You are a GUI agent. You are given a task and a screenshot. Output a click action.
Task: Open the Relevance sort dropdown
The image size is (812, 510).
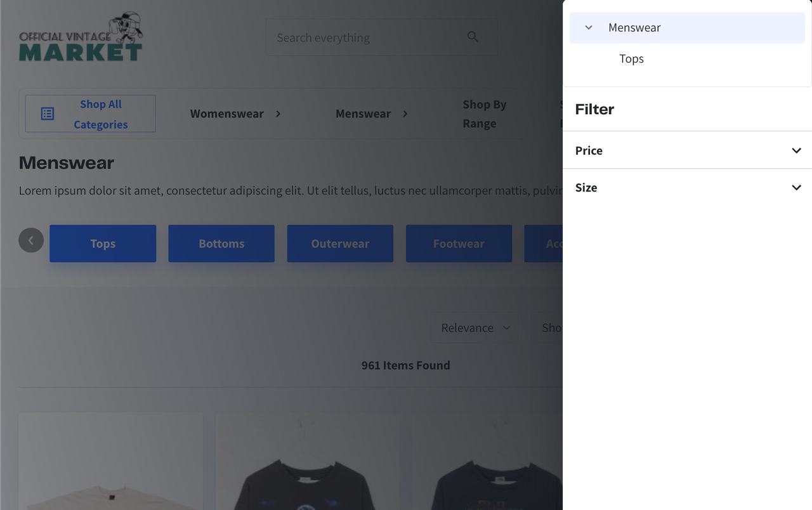pyautogui.click(x=475, y=327)
